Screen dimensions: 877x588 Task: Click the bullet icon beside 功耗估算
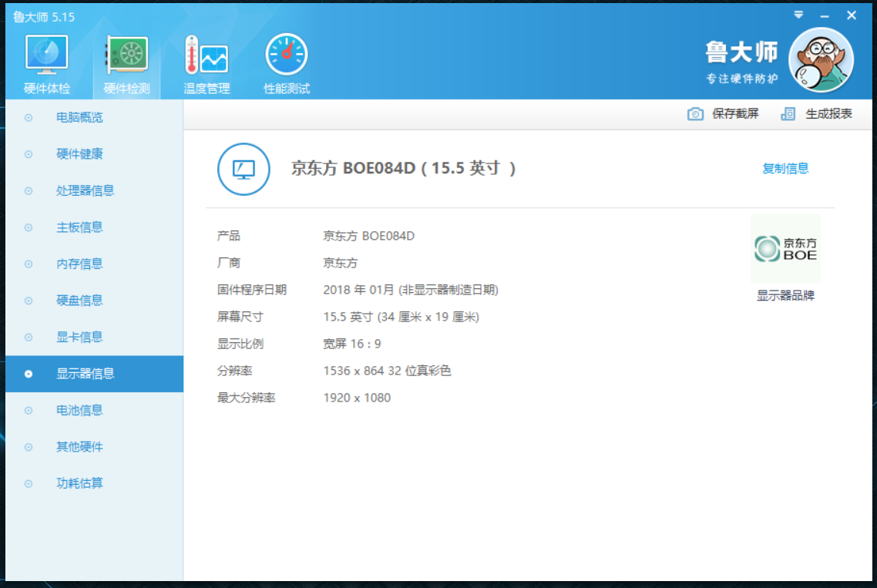[29, 483]
